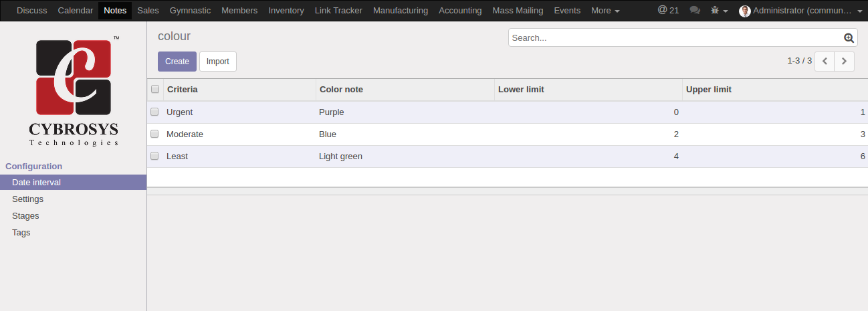
Task: Click the Configuration sidebar heading
Action: click(x=34, y=167)
